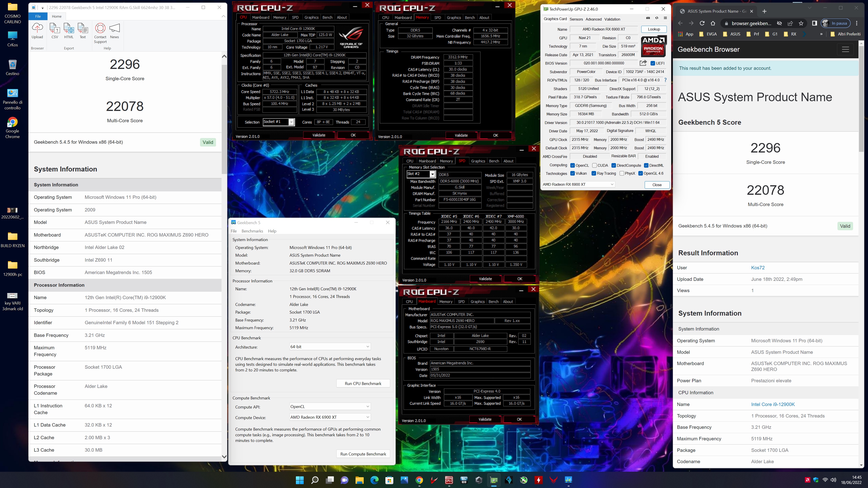Viewport: 868px width, 488px height.
Task: Toggle the UEFI checkbox in GPU-Z
Action: [x=653, y=63]
